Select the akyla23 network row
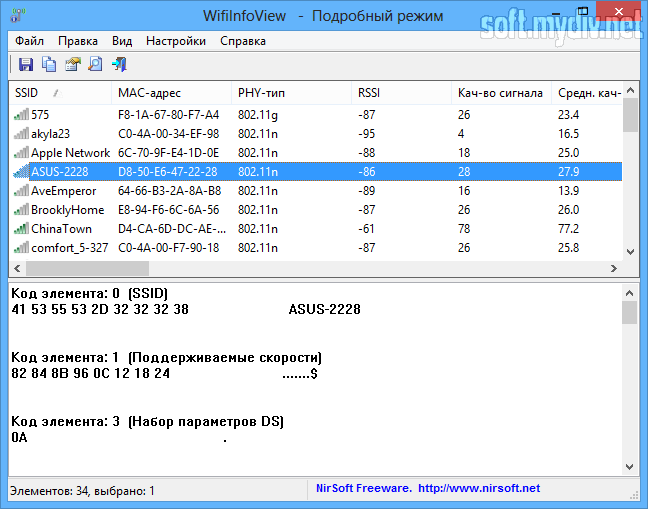The height and width of the screenshot is (509, 648). pyautogui.click(x=316, y=133)
